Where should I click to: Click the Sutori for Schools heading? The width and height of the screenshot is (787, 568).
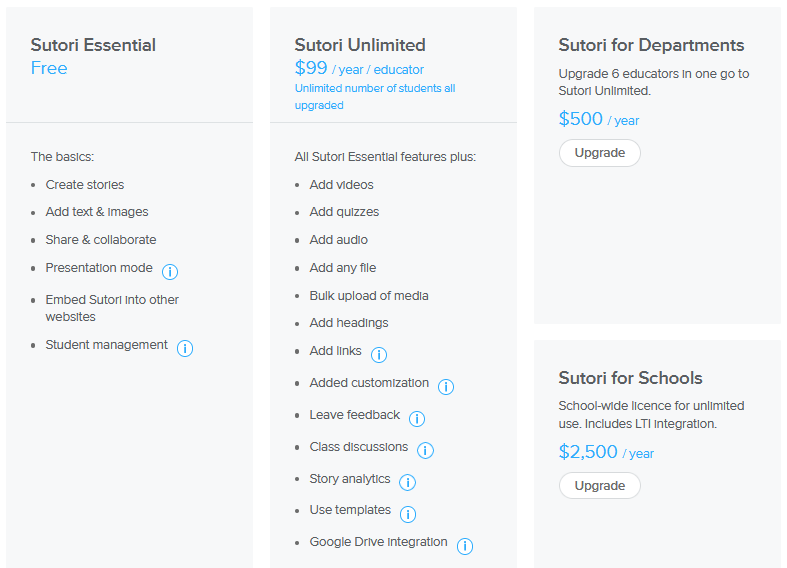pos(630,378)
